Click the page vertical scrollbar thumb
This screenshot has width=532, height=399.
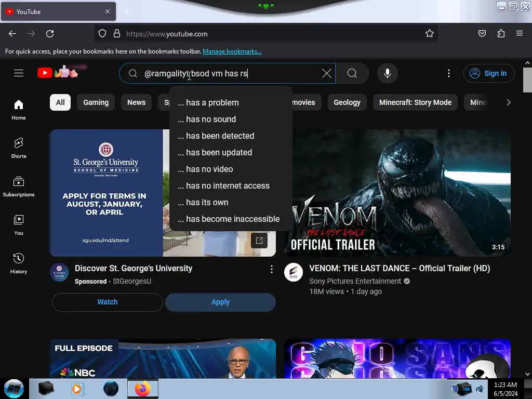click(x=527, y=79)
